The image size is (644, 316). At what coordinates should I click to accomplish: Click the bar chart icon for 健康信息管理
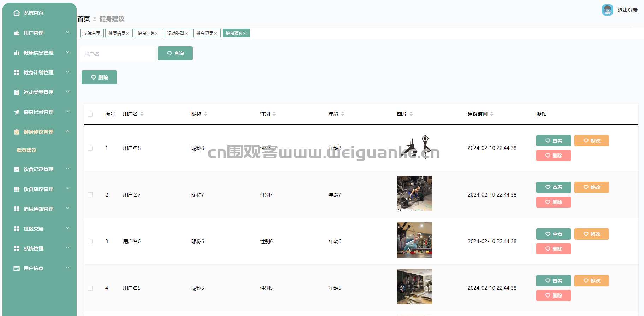[x=17, y=53]
